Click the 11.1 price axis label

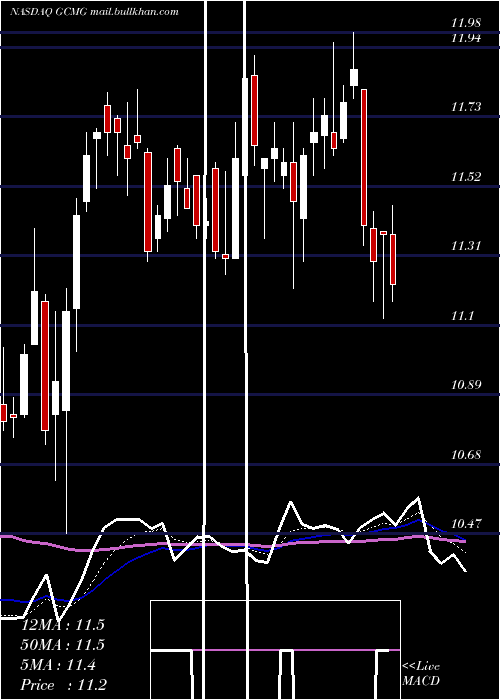pos(462,316)
